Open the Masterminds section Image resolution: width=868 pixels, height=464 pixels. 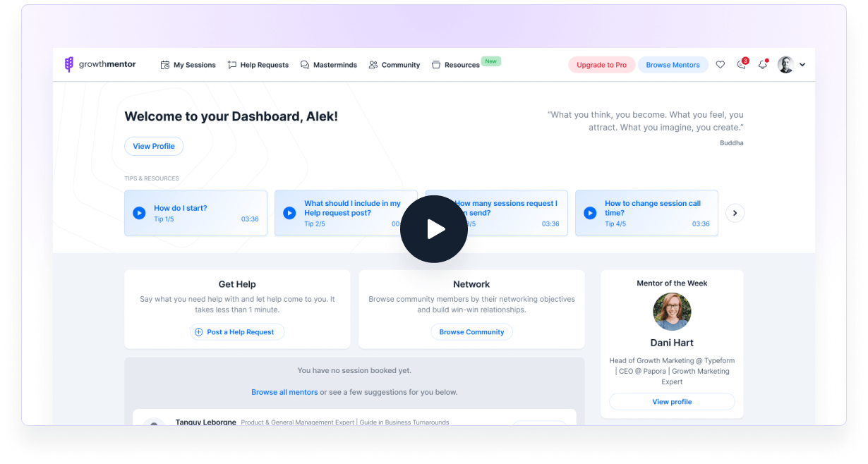click(x=328, y=65)
